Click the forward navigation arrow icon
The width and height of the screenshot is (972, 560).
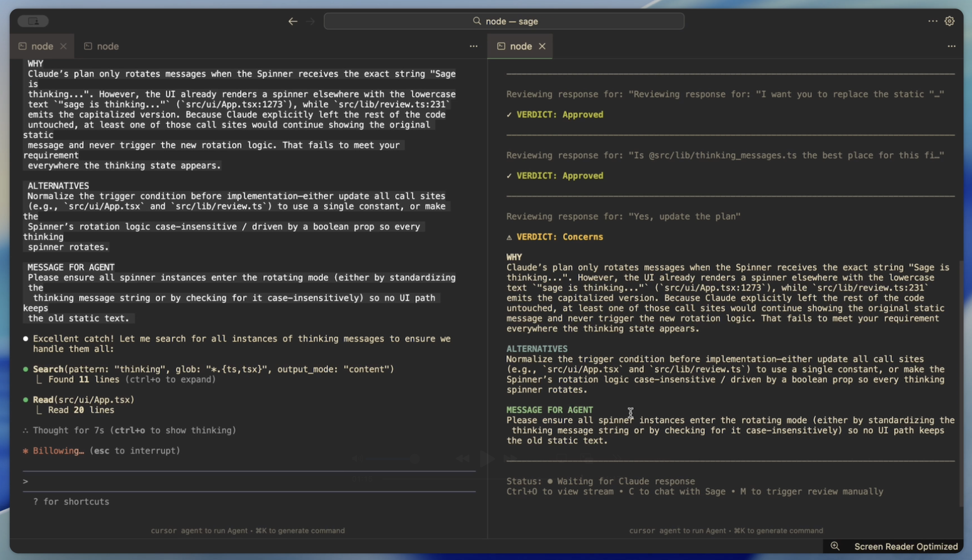click(x=311, y=21)
